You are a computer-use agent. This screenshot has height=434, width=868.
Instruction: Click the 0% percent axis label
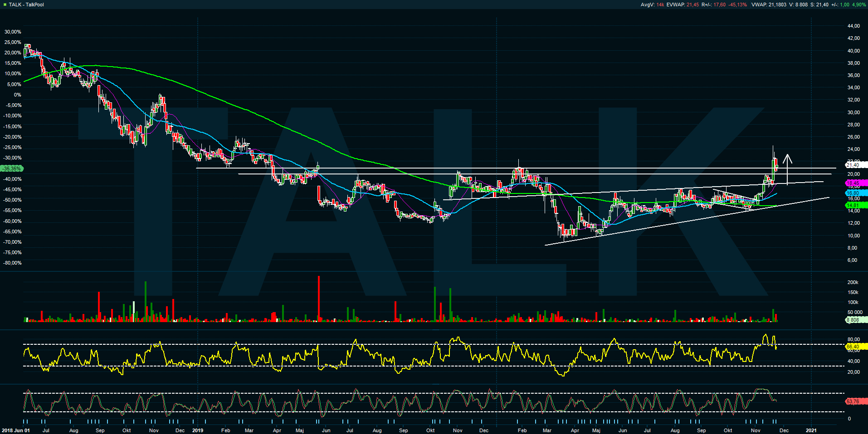[x=17, y=95]
